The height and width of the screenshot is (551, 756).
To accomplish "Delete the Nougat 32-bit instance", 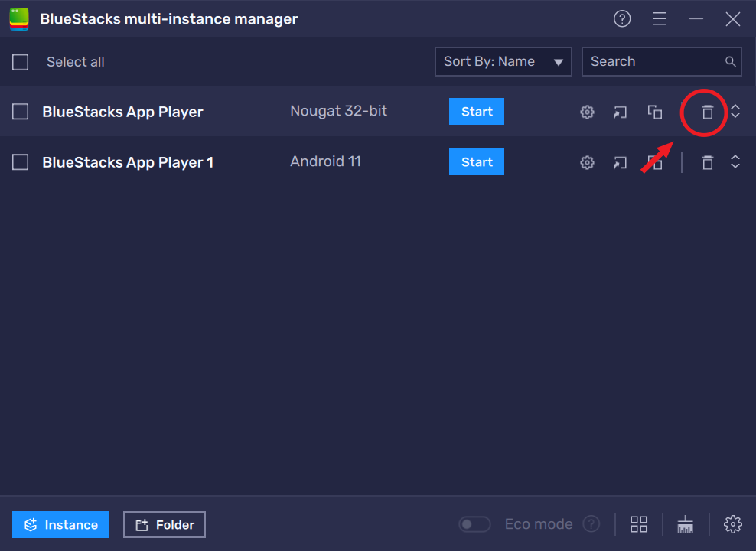I will (x=707, y=112).
